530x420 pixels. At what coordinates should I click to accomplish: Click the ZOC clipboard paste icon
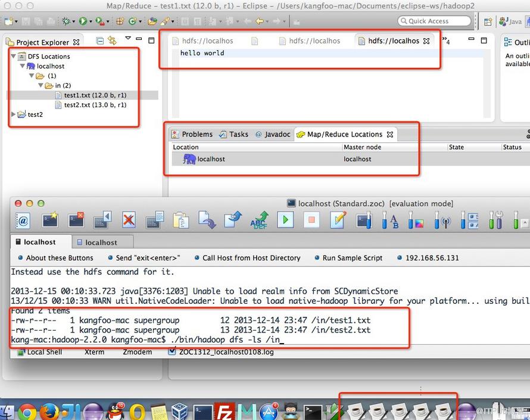[181, 220]
